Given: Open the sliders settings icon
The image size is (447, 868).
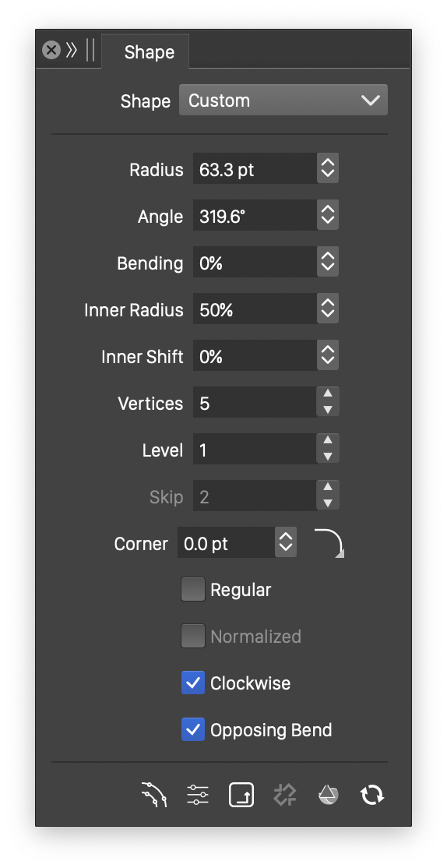Looking at the screenshot, I should coord(198,795).
